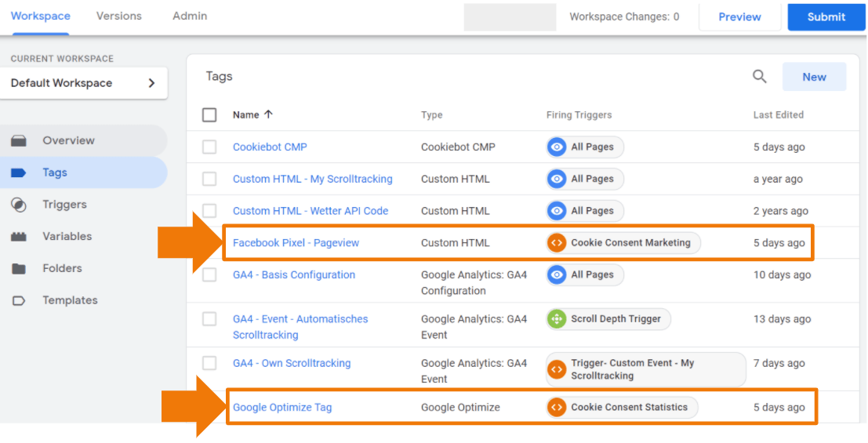The image size is (868, 443).
Task: Click the Overview folder icon in sidebar
Action: 19,141
